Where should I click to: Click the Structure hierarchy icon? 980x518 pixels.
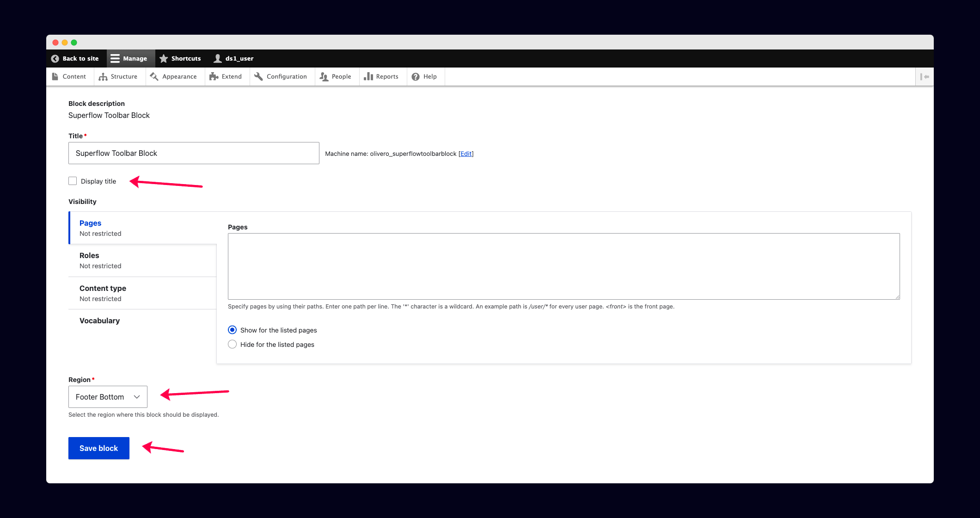[103, 77]
